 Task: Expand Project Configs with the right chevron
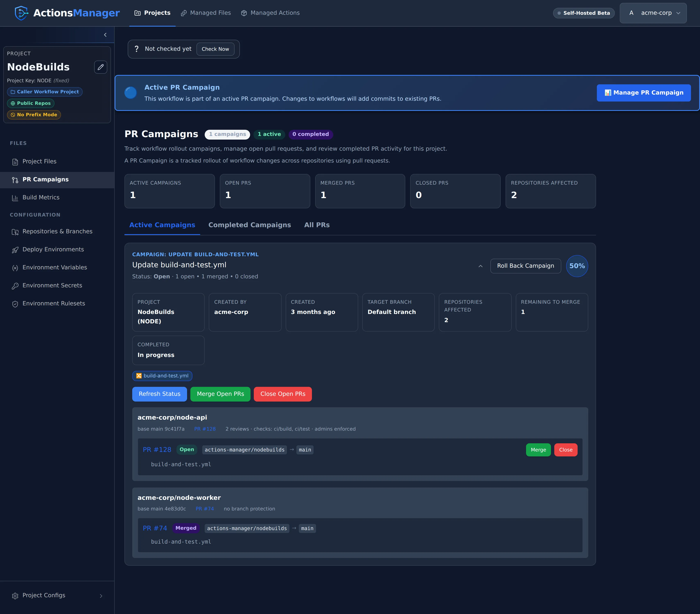[x=101, y=596]
